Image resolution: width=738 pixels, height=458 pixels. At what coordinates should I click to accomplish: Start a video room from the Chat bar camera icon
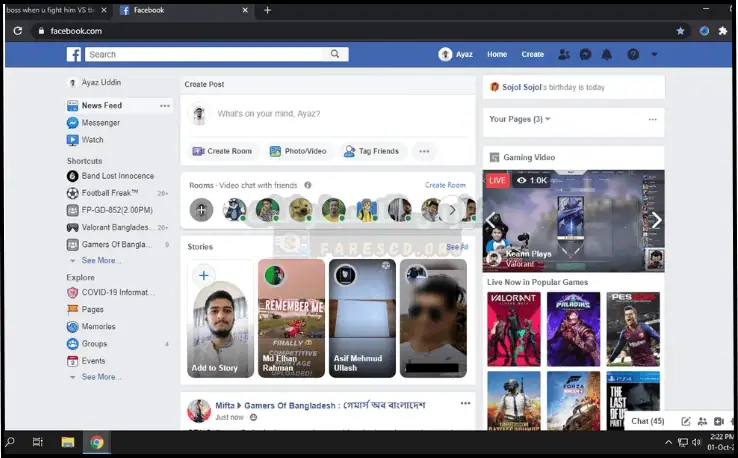point(719,421)
